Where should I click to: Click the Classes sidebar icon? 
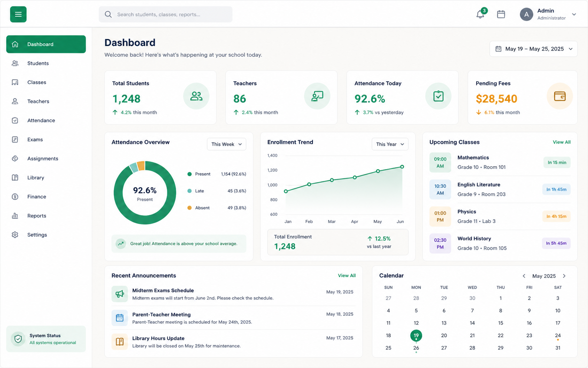click(15, 82)
